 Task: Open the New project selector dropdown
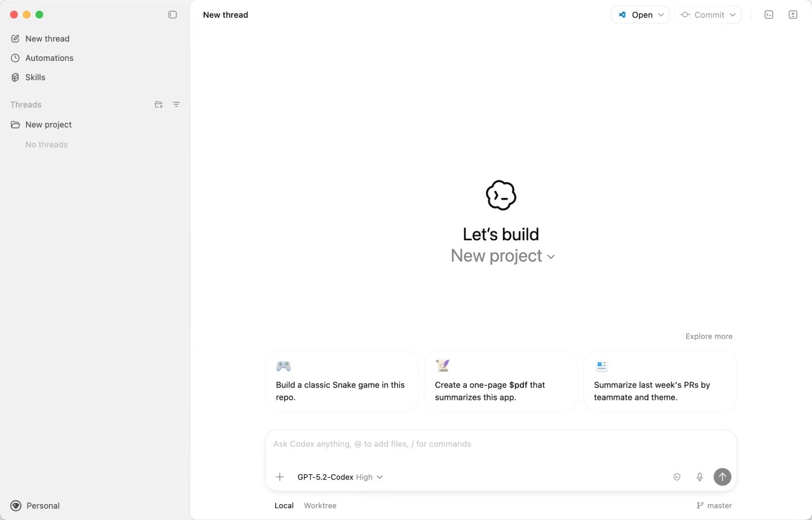point(503,256)
